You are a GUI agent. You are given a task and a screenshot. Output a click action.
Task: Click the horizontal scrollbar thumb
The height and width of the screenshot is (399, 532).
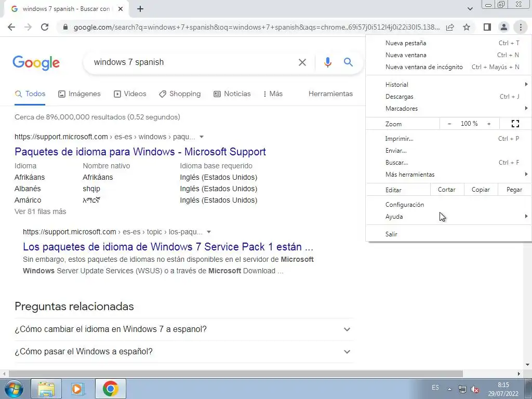[x=236, y=374]
